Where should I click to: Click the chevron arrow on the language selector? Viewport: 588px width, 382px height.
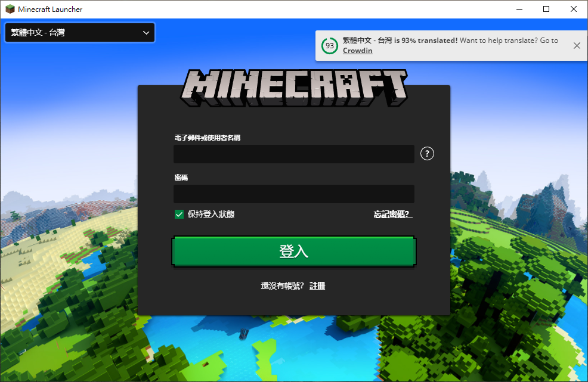coord(146,33)
